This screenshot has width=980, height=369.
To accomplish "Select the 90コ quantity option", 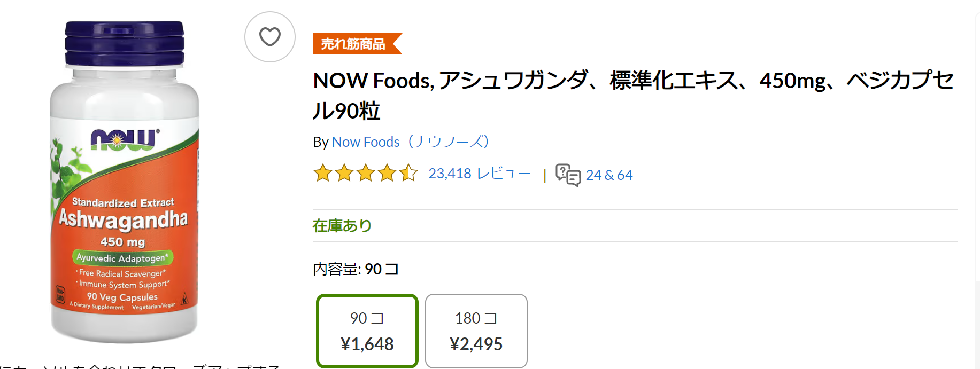I will click(367, 331).
